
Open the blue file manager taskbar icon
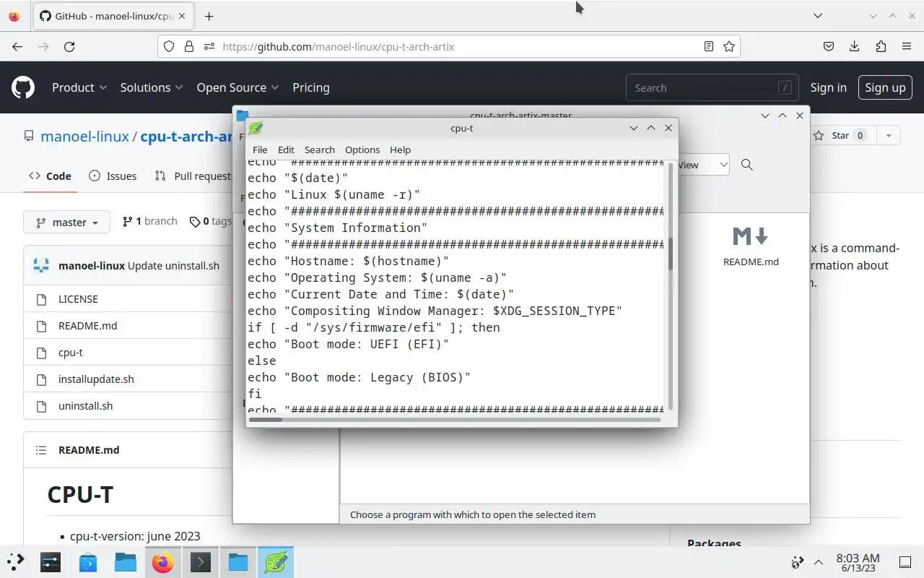pos(126,561)
